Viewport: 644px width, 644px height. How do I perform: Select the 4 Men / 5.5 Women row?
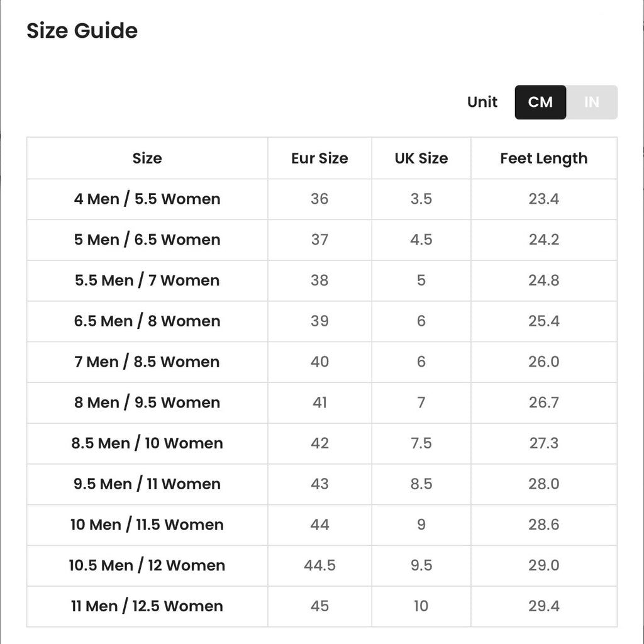click(x=322, y=199)
